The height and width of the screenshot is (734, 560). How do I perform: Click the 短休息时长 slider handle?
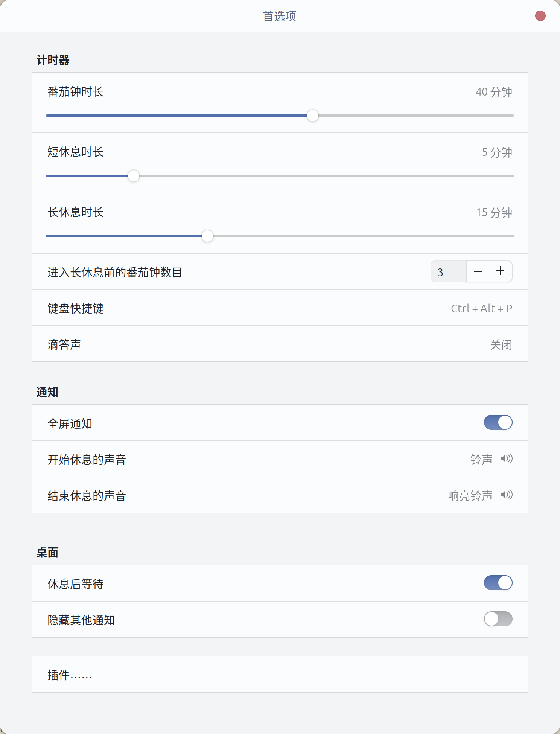pyautogui.click(x=134, y=176)
